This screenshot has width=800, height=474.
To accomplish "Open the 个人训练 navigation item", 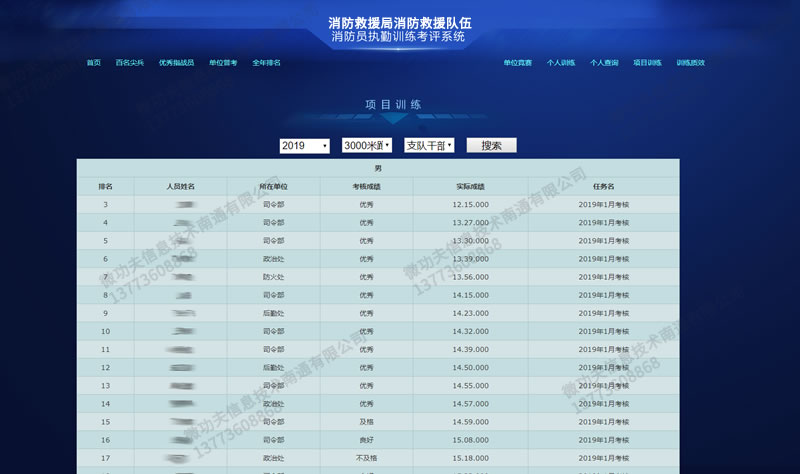I will (x=561, y=62).
